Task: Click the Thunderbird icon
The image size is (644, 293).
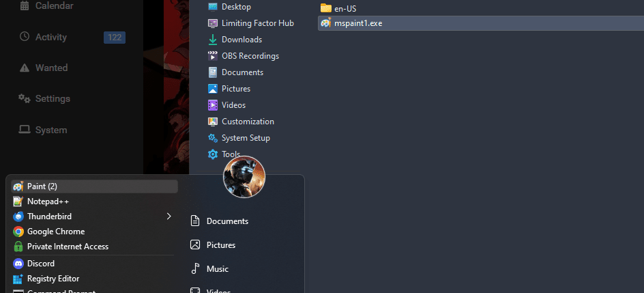Action: pyautogui.click(x=18, y=216)
